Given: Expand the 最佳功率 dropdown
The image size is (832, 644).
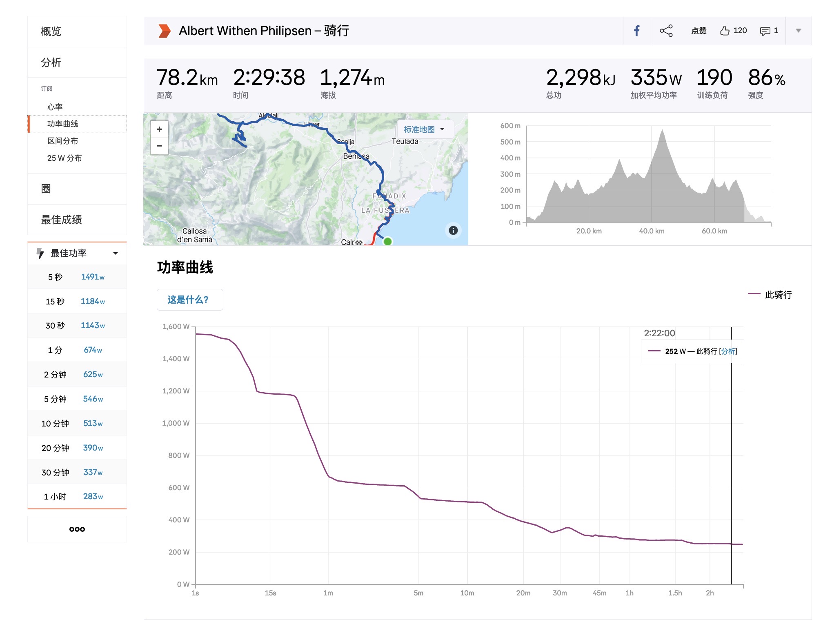Looking at the screenshot, I should tap(116, 253).
